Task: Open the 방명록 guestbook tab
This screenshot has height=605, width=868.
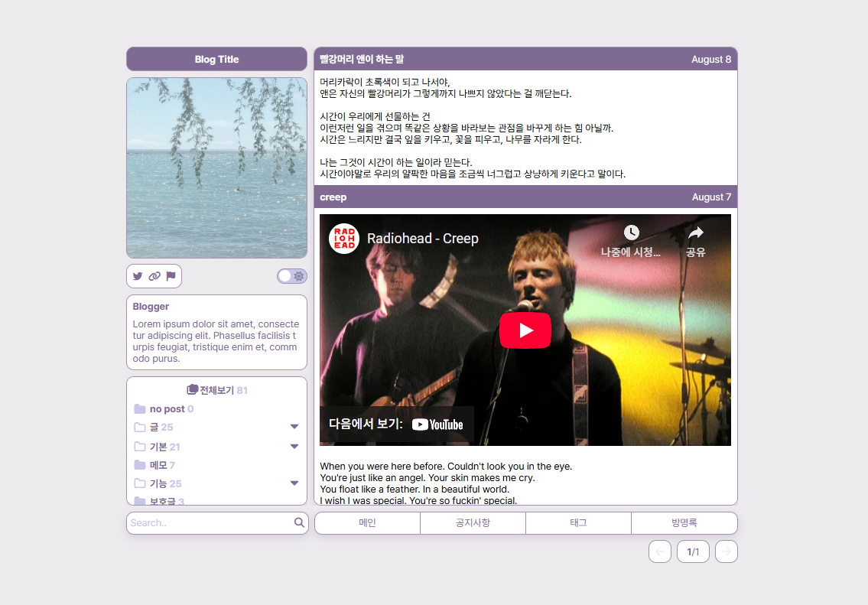Action: click(x=684, y=523)
